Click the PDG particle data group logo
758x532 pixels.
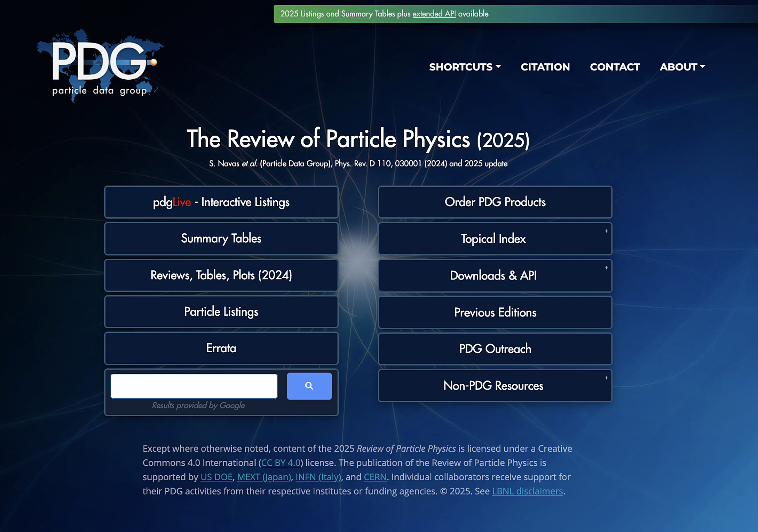[x=100, y=66]
